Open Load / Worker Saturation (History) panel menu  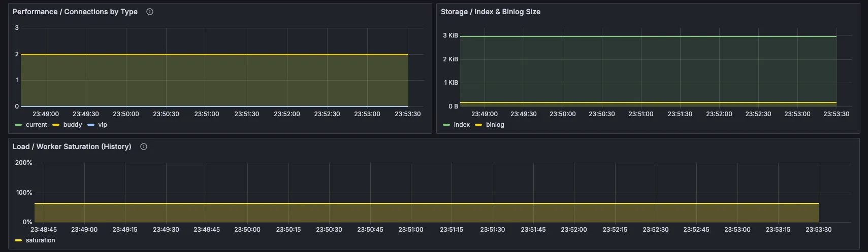(x=72, y=147)
